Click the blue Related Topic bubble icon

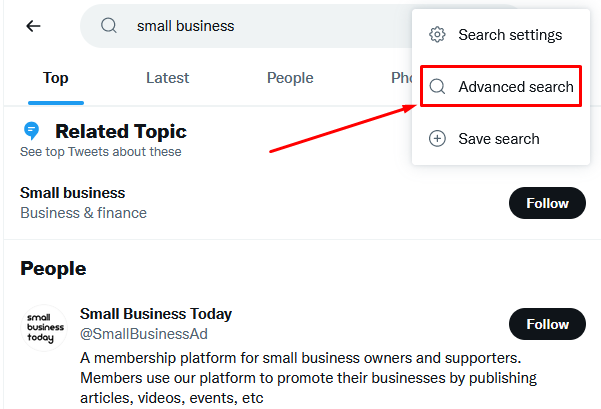pyautogui.click(x=31, y=131)
